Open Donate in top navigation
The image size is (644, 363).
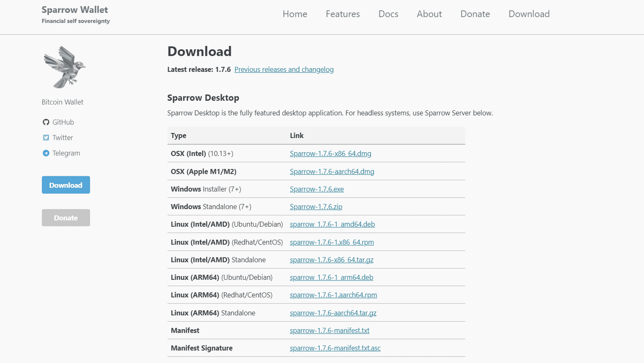coord(475,14)
